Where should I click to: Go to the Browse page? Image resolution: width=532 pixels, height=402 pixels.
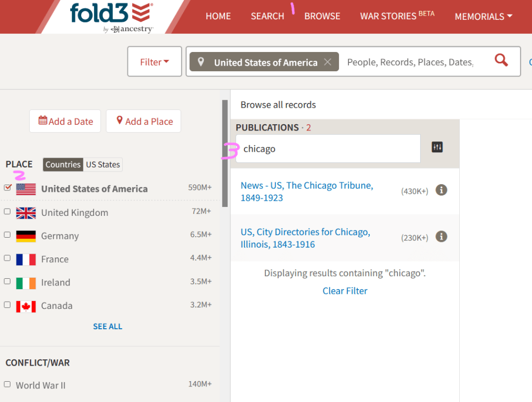tap(322, 16)
